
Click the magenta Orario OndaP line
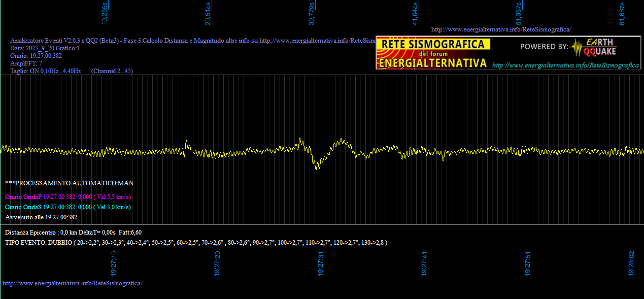(68, 196)
